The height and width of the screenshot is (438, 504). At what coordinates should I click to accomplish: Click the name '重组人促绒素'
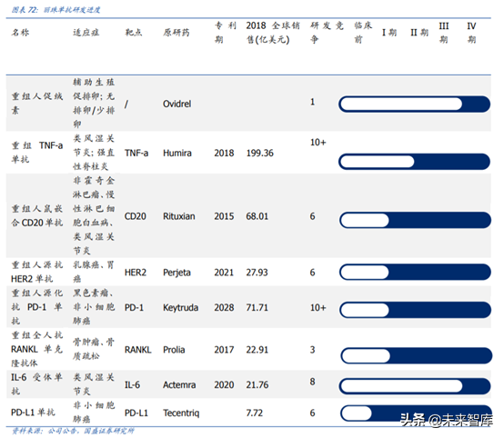37,103
